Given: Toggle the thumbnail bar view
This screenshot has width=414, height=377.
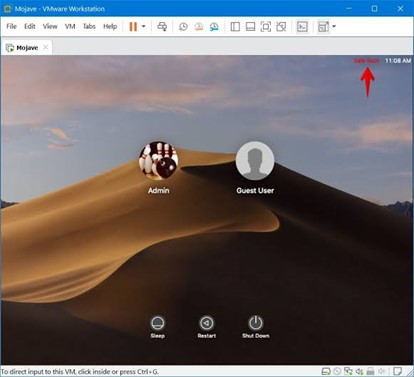Looking at the screenshot, I should pyautogui.click(x=250, y=27).
